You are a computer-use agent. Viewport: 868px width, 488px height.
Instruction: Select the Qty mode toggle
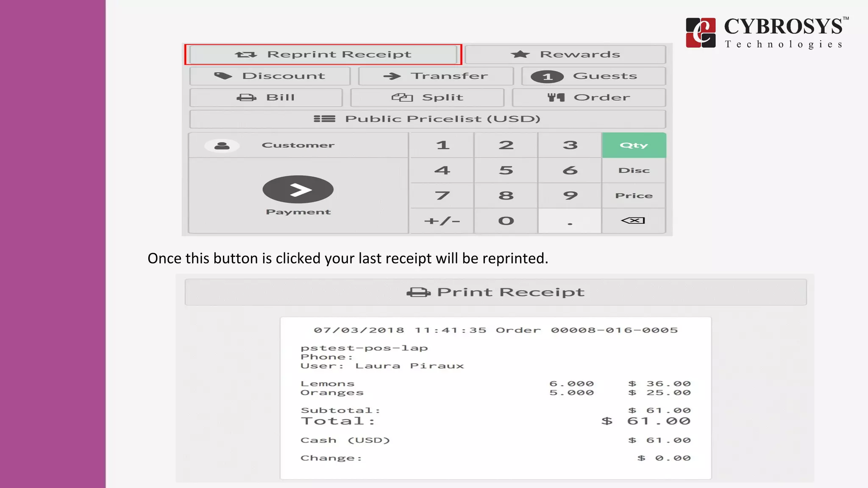coord(634,145)
